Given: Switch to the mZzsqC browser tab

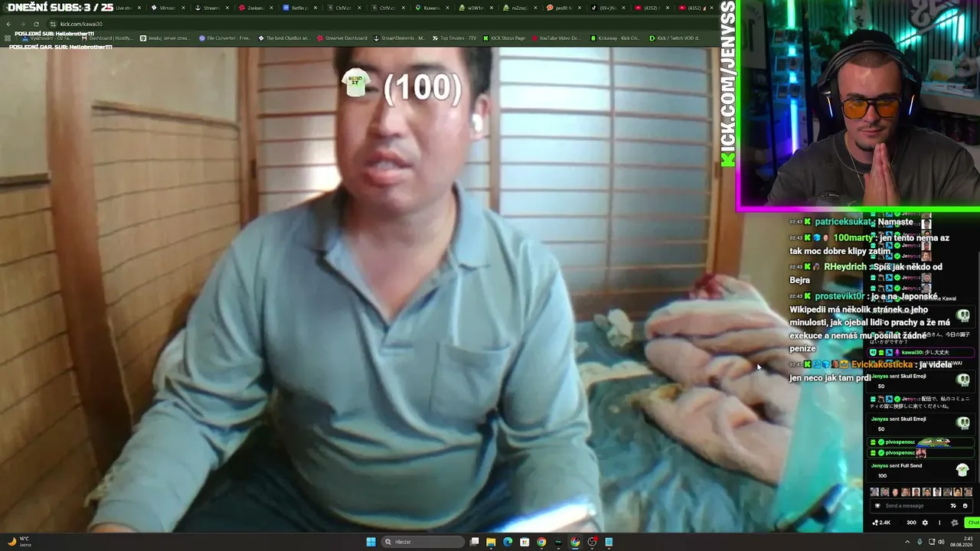Looking at the screenshot, I should click(520, 8).
